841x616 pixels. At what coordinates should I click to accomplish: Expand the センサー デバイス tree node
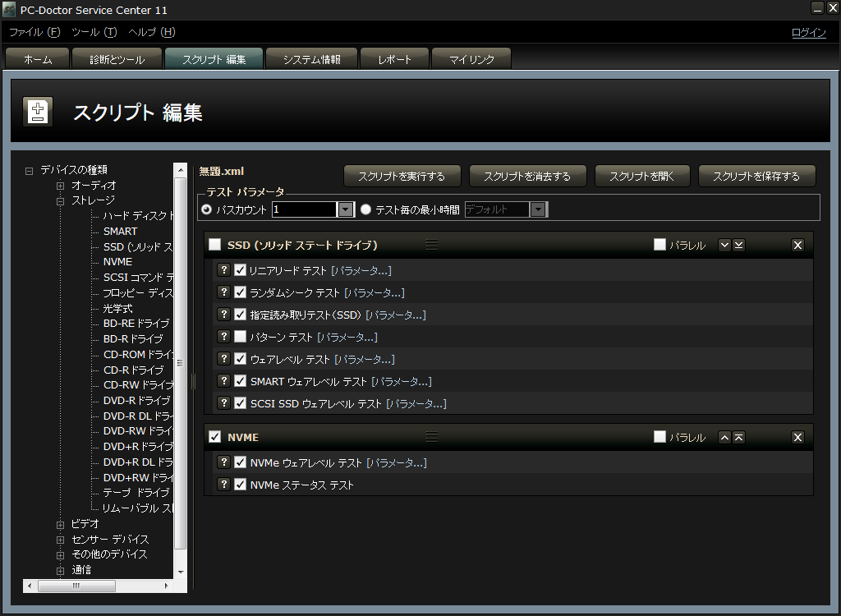[x=60, y=540]
